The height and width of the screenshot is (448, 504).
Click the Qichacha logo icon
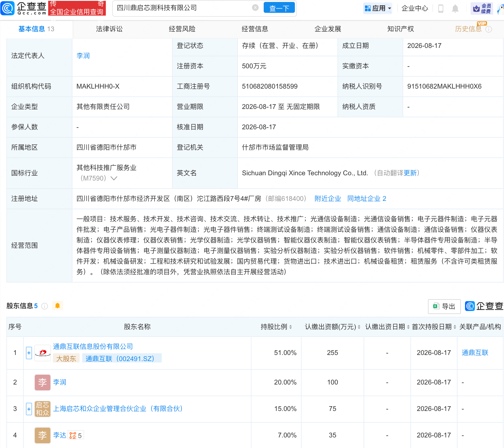(x=8, y=8)
